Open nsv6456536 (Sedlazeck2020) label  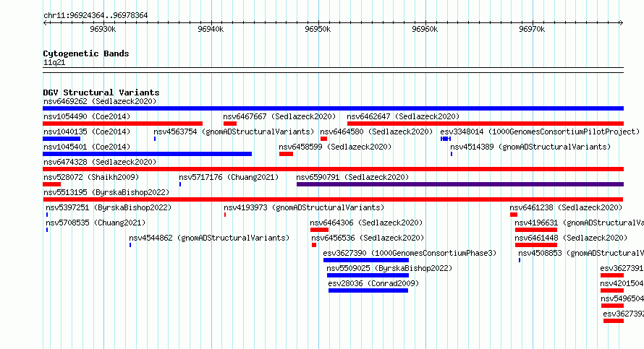coord(368,238)
